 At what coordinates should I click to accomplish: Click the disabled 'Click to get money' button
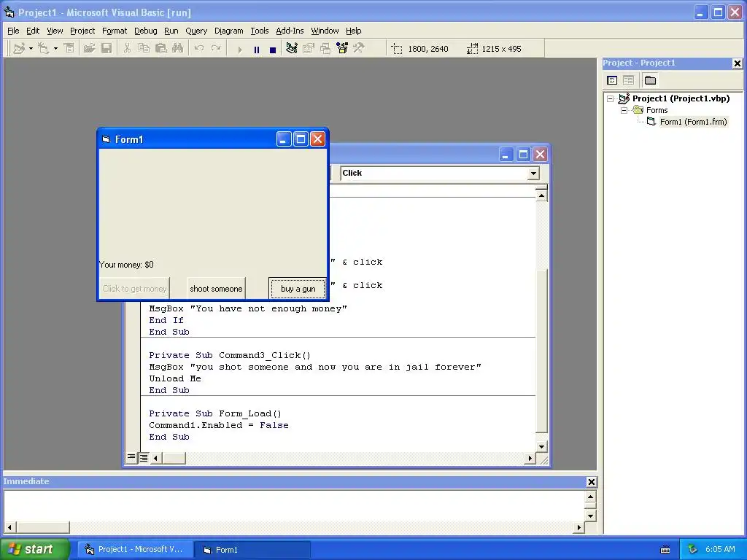click(134, 289)
